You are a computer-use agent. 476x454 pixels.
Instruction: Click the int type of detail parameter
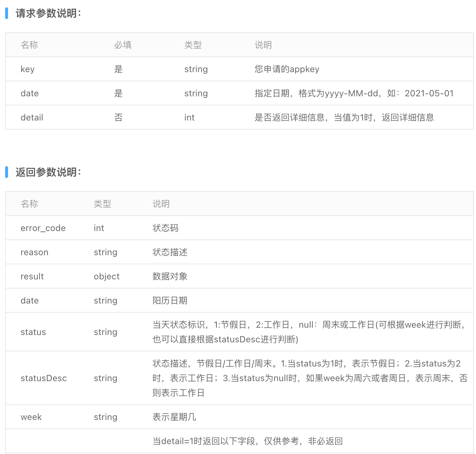tap(189, 117)
